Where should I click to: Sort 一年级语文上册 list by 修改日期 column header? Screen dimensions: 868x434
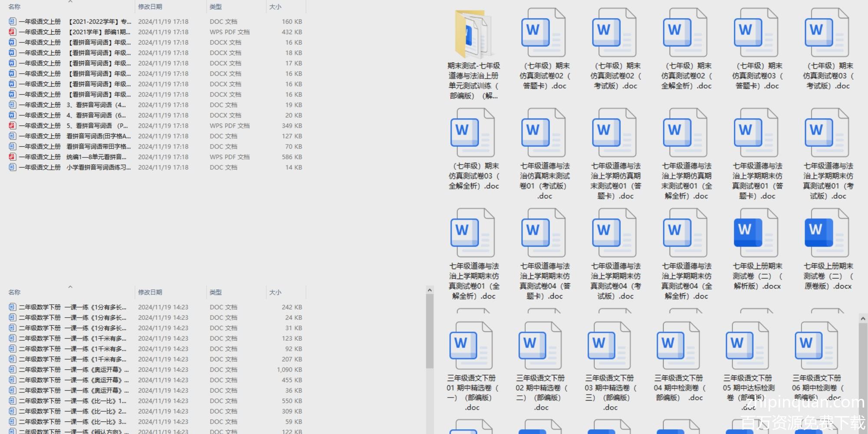click(150, 7)
